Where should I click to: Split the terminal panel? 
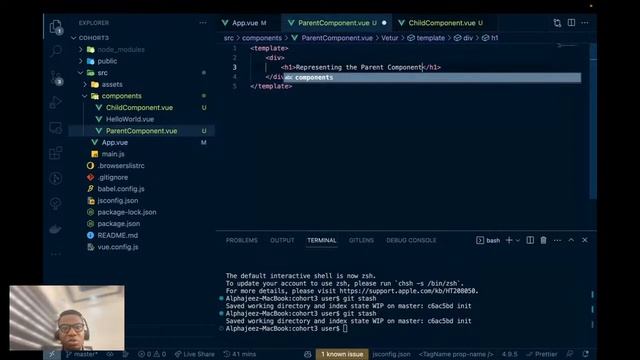point(530,240)
